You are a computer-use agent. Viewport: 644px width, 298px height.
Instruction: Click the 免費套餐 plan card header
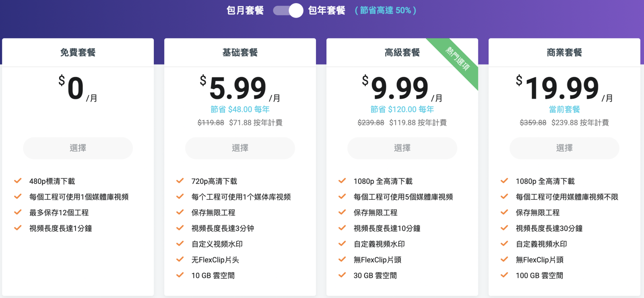(78, 52)
